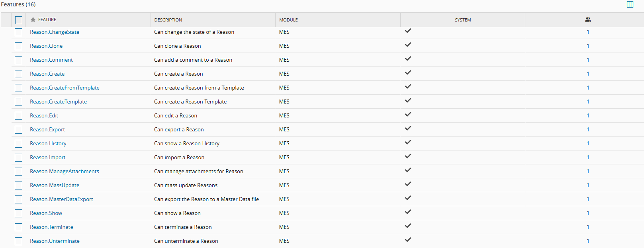Click the star favorite icon in Feature header

(33, 20)
